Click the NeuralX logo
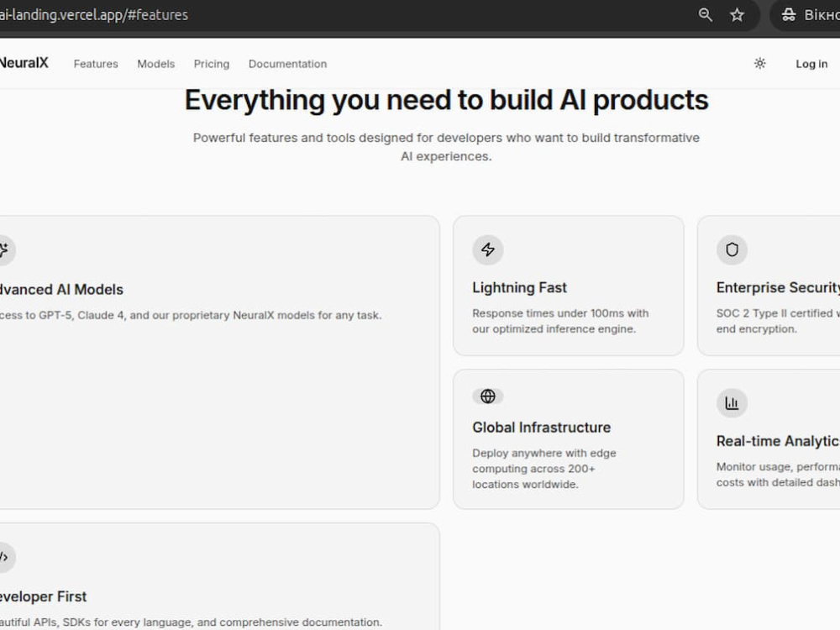Screen dimensions: 840x630 (x=24, y=63)
